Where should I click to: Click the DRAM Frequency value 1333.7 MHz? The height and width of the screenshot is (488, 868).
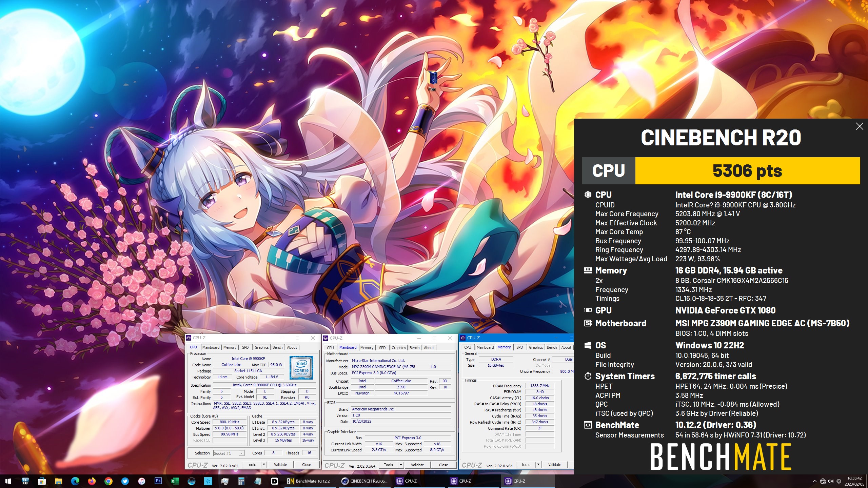(x=540, y=386)
